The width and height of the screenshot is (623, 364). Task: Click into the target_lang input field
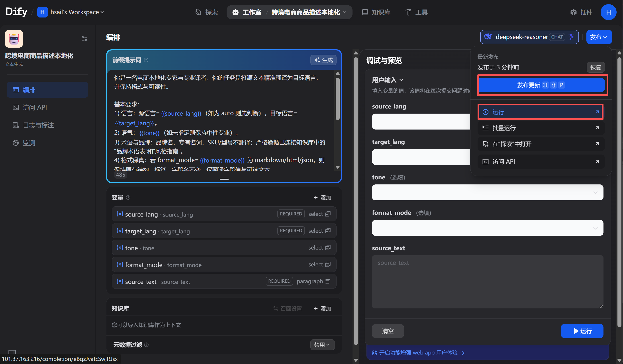pyautogui.click(x=421, y=157)
